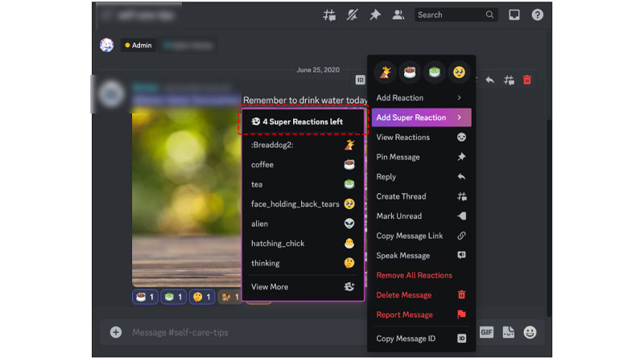Viewport: 644px width, 362px height.
Task: Click the Search field in header
Action: [456, 14]
